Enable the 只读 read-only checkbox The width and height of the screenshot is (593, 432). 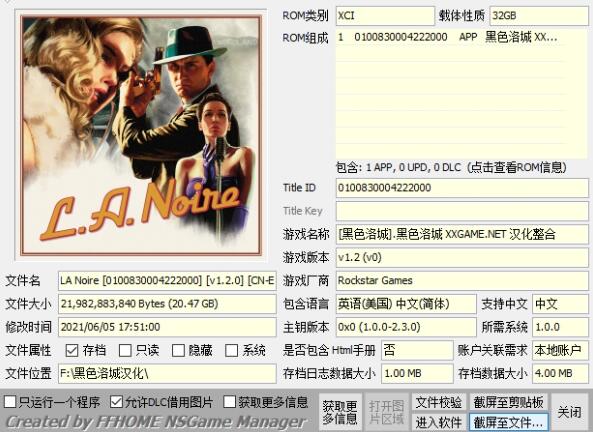coord(125,350)
